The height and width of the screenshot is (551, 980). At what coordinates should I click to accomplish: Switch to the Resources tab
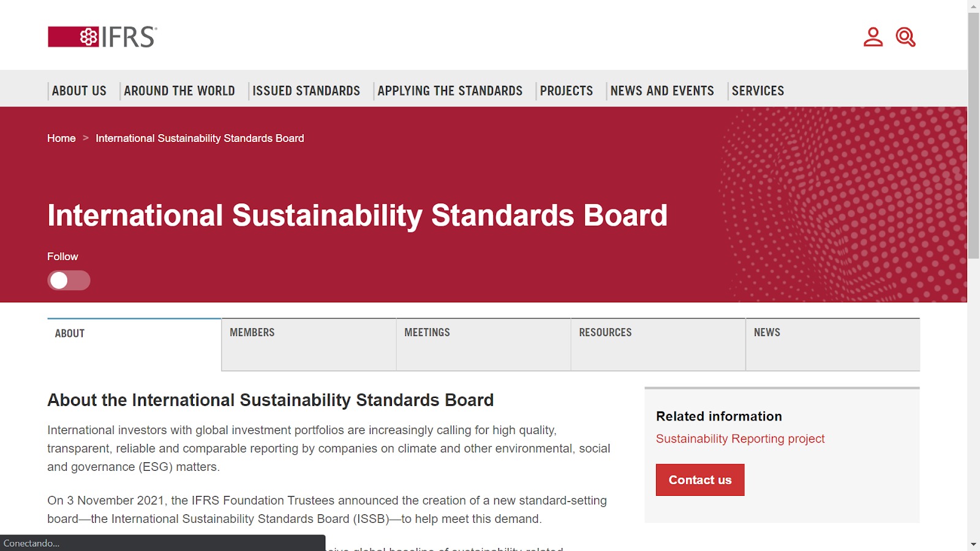click(x=658, y=345)
